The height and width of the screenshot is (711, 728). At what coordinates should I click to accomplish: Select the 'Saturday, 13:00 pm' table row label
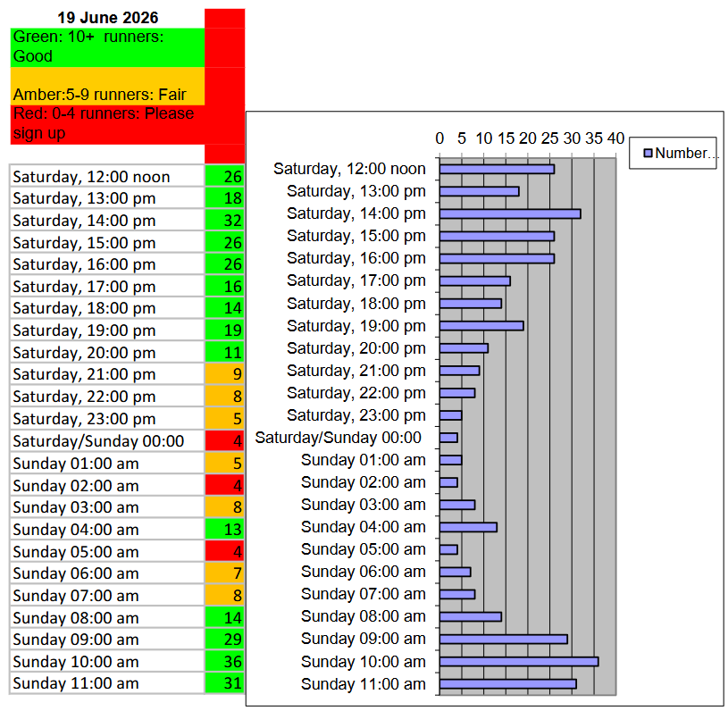(107, 198)
